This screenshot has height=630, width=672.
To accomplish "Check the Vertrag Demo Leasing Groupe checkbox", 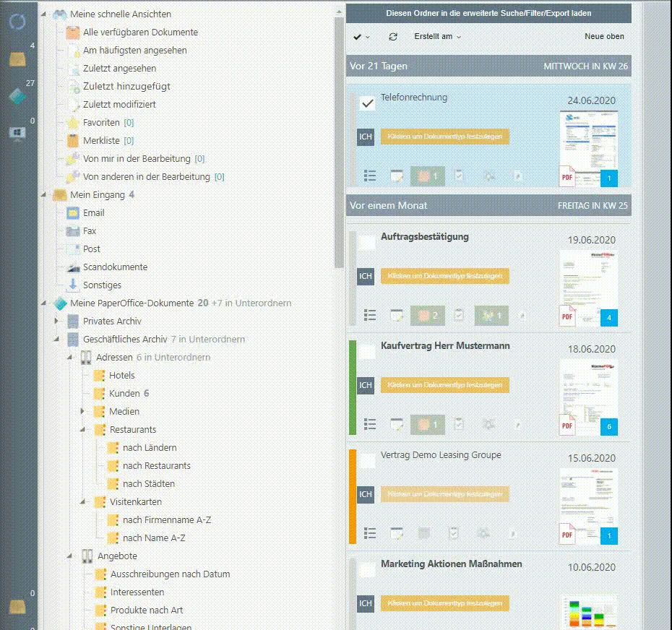I will click(x=367, y=461).
